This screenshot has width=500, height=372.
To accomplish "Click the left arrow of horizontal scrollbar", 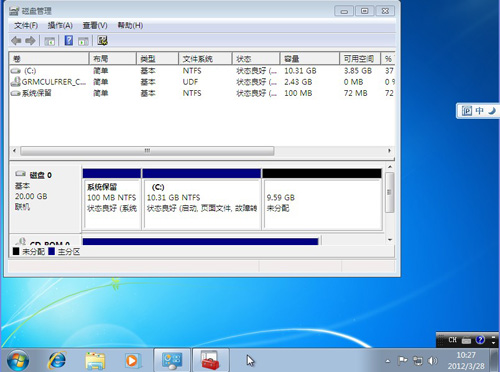I will coord(14,151).
